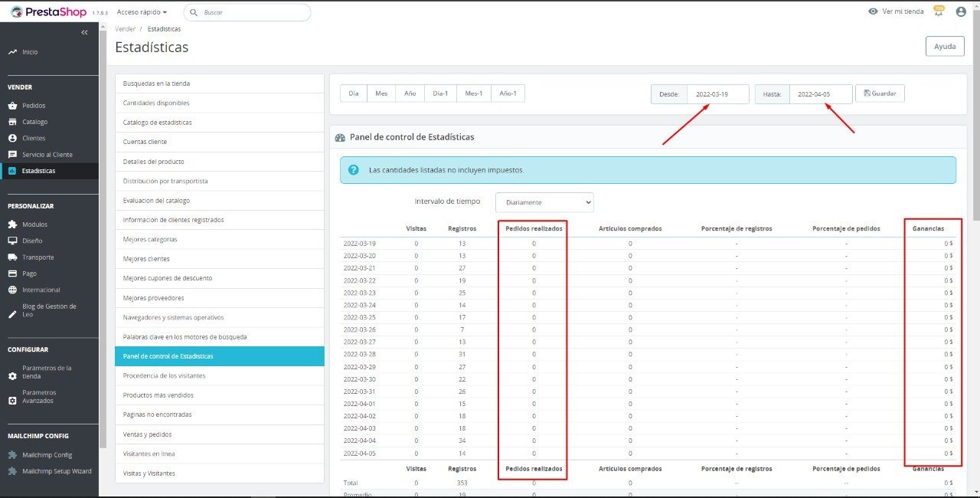
Task: Click the question mark info icon
Action: coord(353,170)
